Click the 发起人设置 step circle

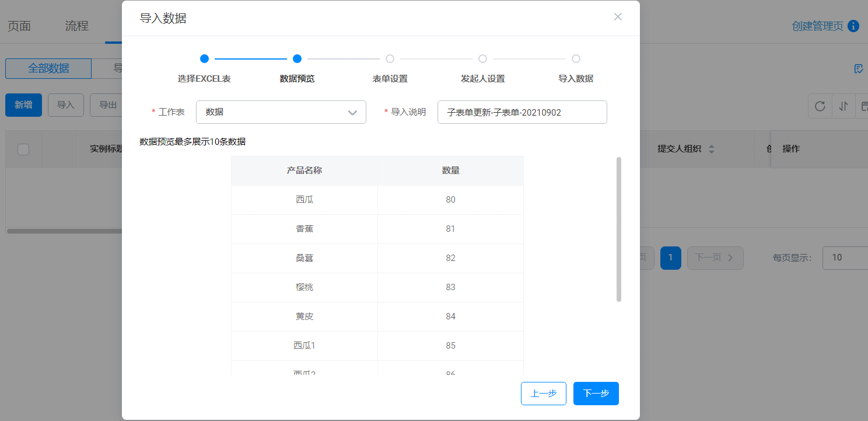(482, 58)
